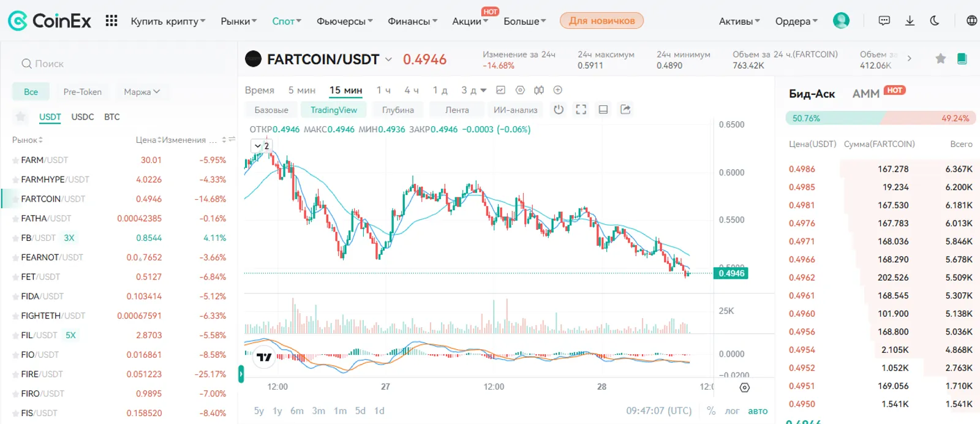Collapse side panel with green handle
980x424 pixels.
241,374
